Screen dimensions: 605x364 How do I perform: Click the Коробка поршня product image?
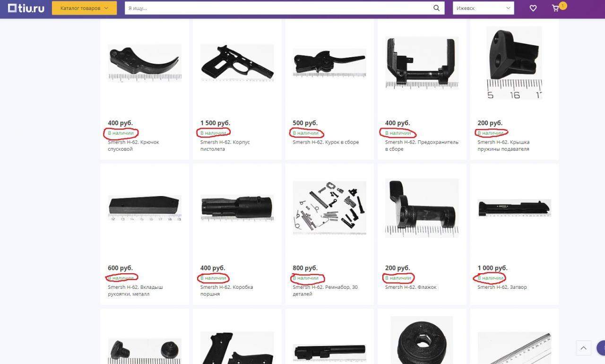pyautogui.click(x=237, y=208)
